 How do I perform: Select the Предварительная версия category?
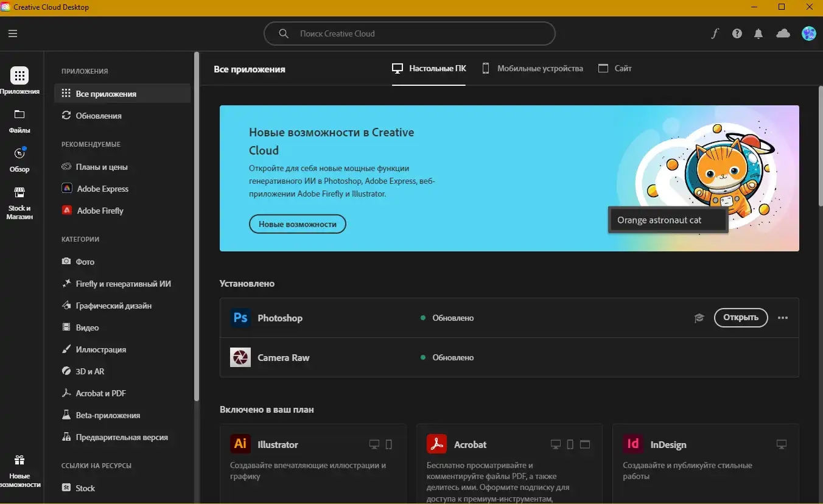point(122,437)
